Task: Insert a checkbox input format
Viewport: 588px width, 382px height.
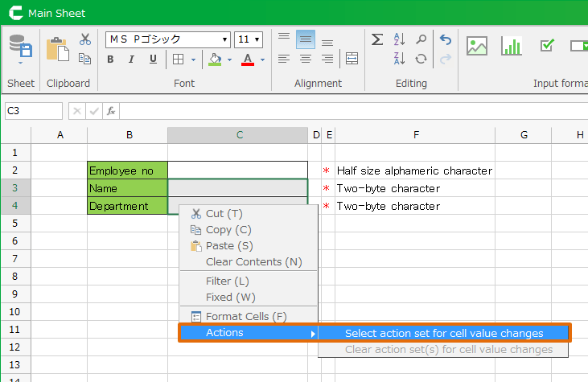Action: 547,45
